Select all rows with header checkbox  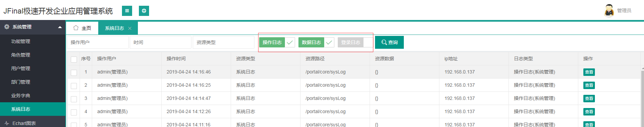[x=74, y=59]
